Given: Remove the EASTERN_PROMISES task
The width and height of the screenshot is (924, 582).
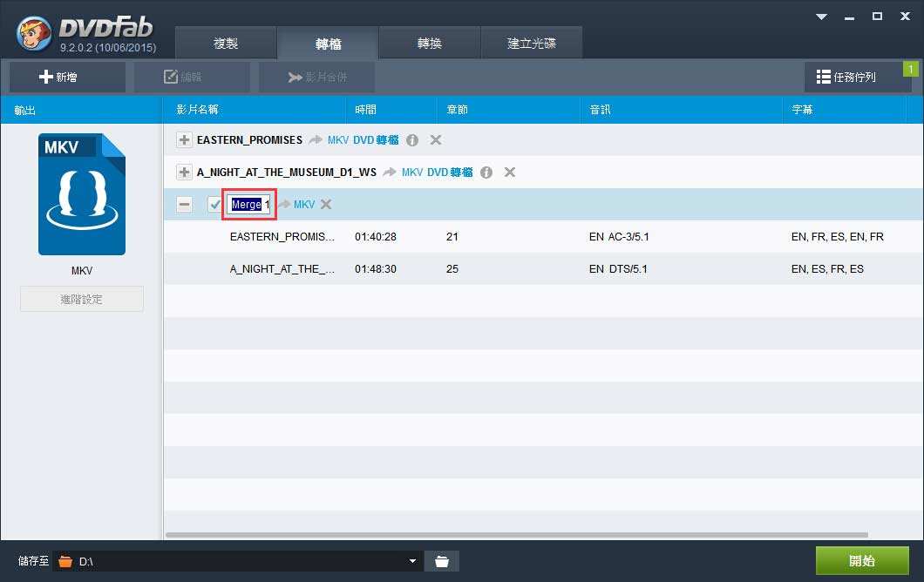Looking at the screenshot, I should coord(436,139).
